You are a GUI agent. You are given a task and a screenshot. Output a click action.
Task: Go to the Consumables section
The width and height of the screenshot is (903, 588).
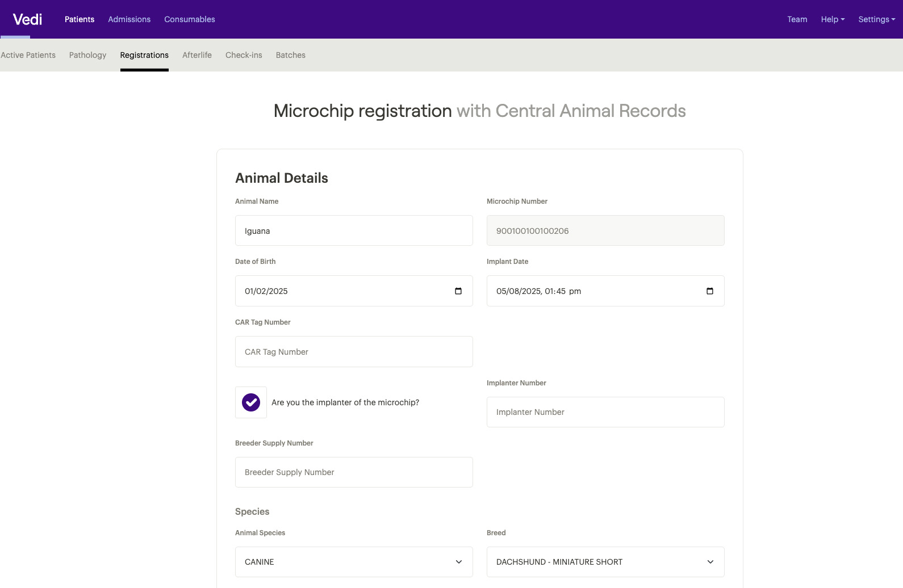pos(190,19)
